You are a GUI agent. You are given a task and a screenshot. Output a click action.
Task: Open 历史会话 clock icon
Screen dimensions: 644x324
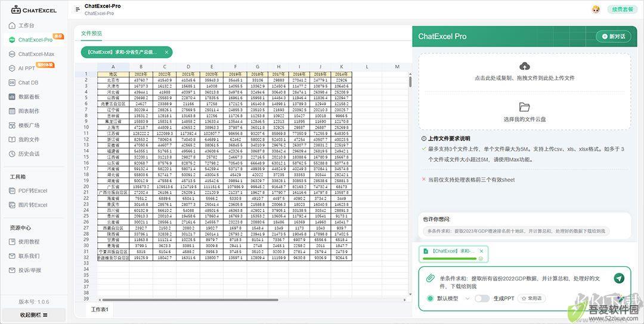click(12, 154)
